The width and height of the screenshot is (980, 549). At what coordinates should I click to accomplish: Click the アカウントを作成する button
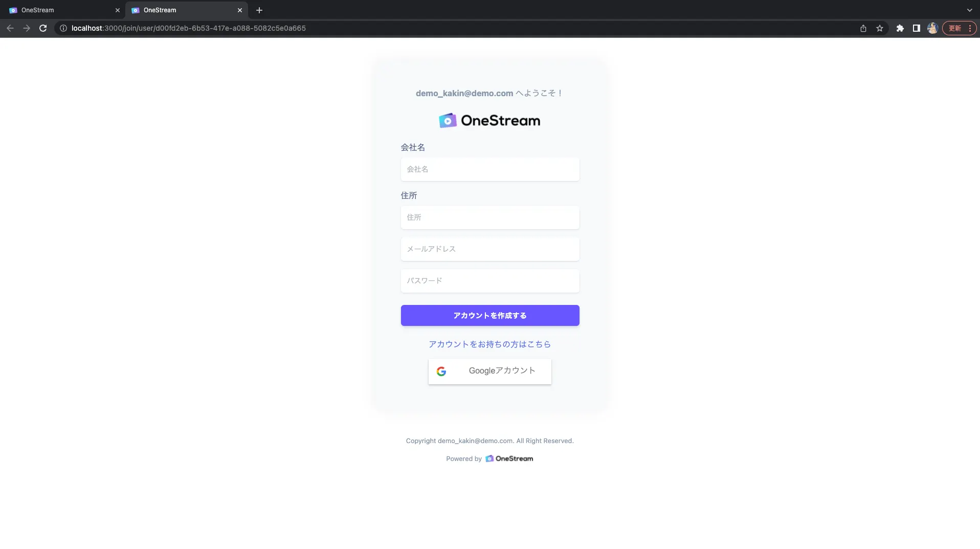pos(490,316)
